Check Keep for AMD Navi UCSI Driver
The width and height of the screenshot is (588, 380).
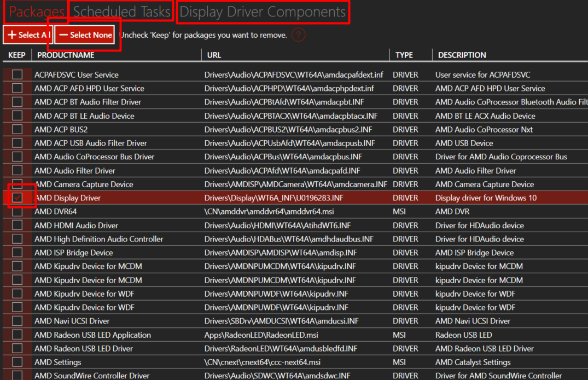(18, 321)
